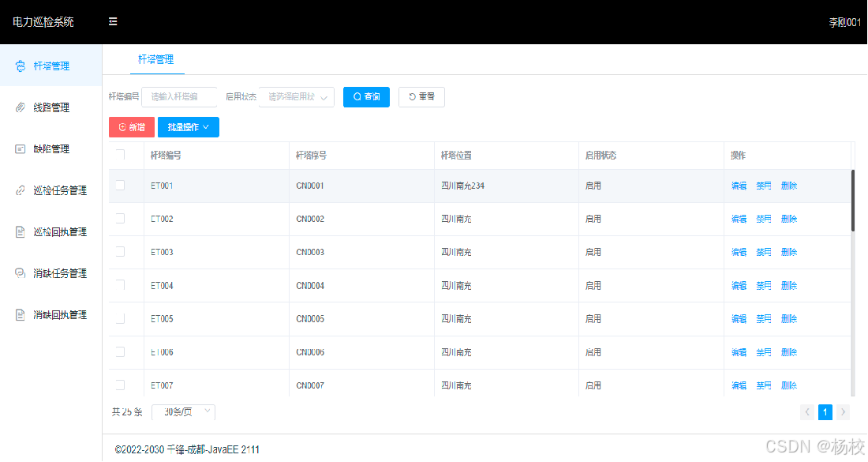Check the row ET005 checkbox
This screenshot has width=868, height=462.
pos(120,318)
